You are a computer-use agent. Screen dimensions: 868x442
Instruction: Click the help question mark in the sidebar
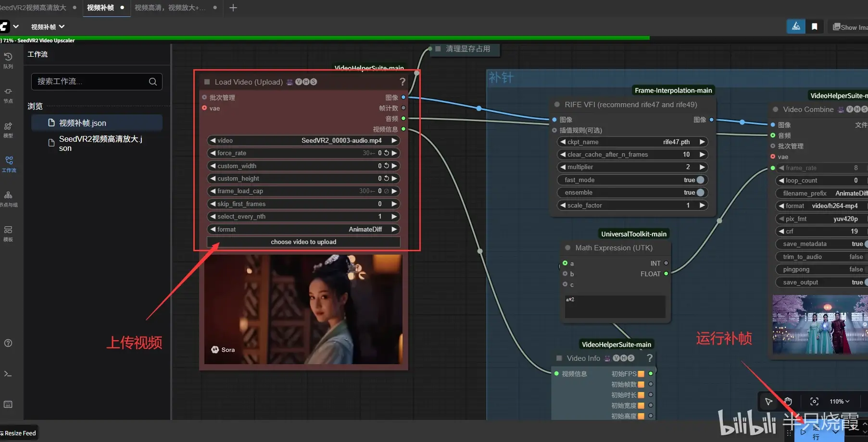(x=8, y=343)
